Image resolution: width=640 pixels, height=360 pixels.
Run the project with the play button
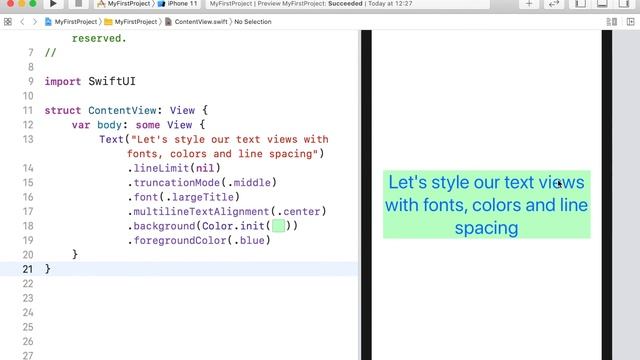pyautogui.click(x=53, y=4)
